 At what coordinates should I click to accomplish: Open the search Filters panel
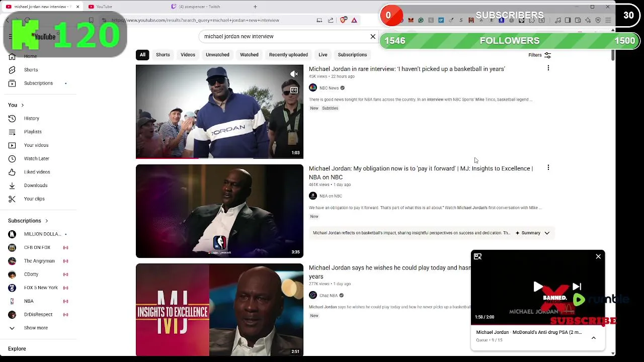point(540,55)
